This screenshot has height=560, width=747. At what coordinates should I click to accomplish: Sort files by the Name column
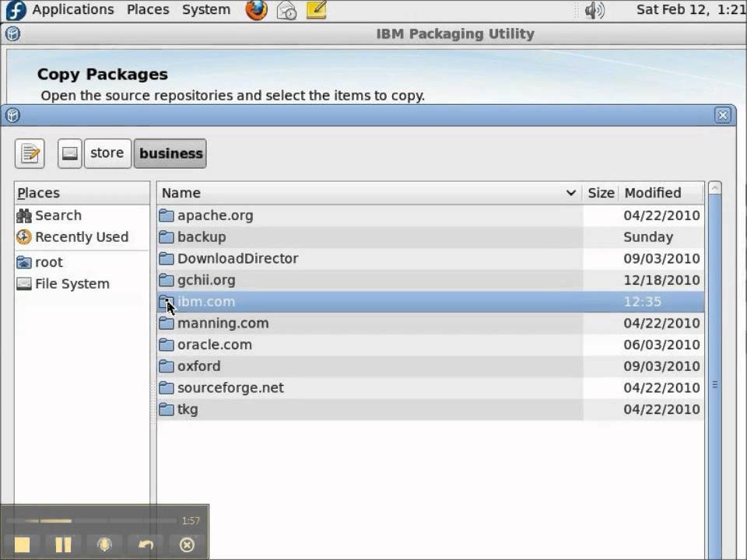[x=369, y=193]
